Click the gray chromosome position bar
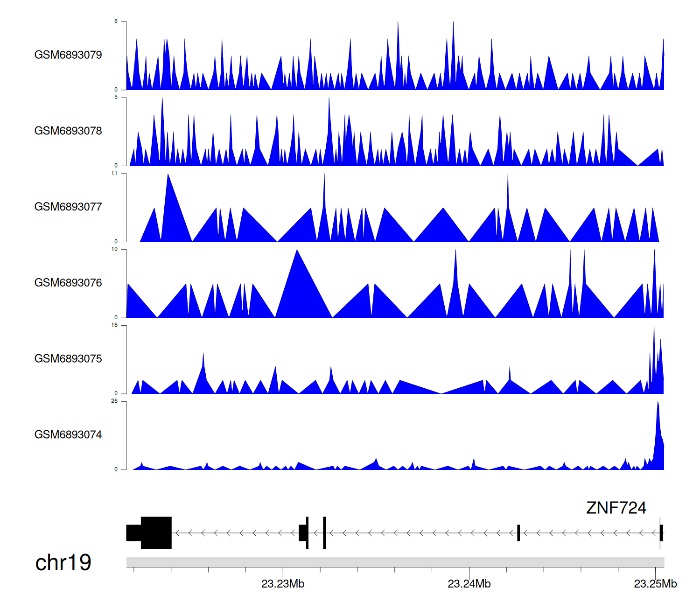The image size is (700, 616). click(395, 562)
